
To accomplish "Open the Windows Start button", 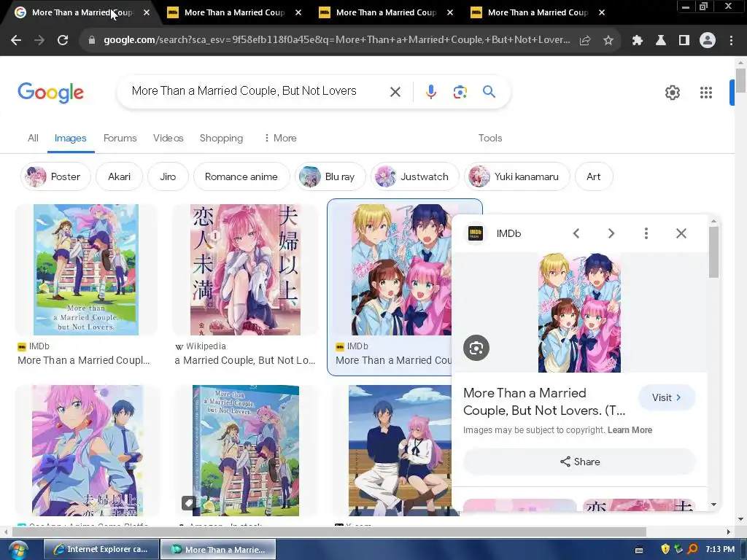I will pyautogui.click(x=18, y=550).
